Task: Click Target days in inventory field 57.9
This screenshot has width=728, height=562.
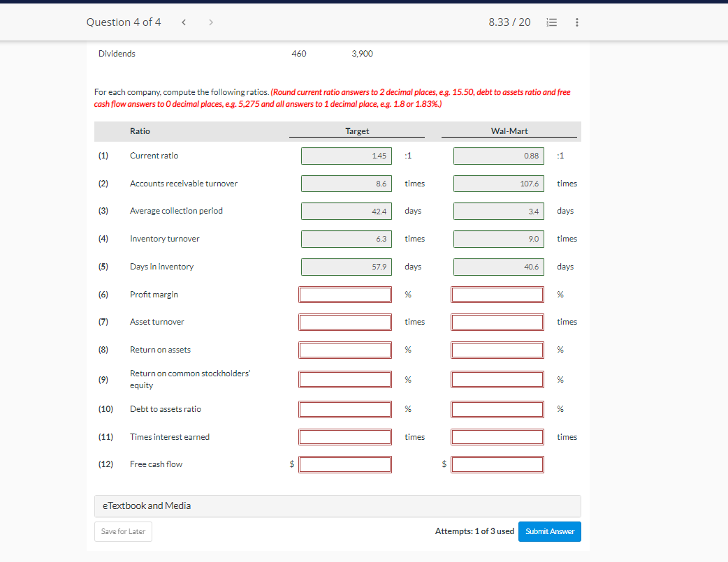Action: tap(347, 267)
